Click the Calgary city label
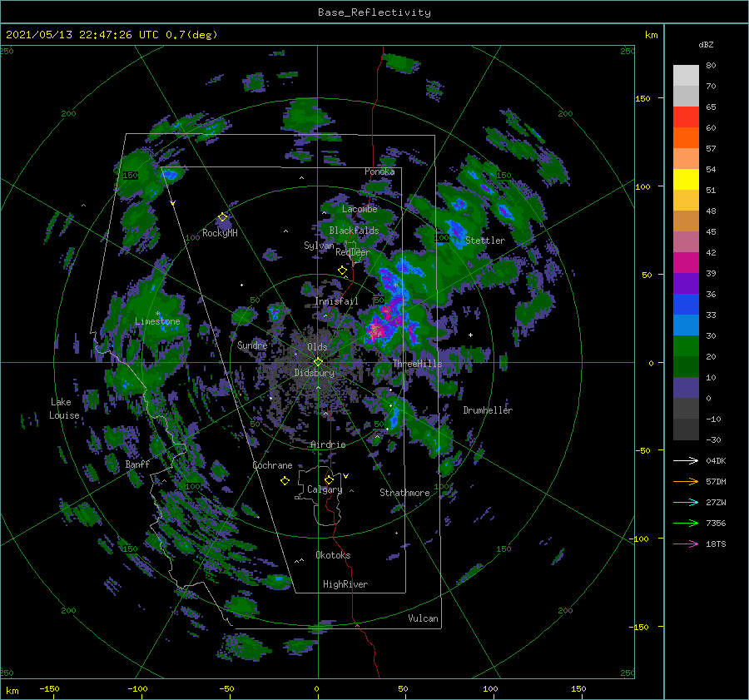 click(x=325, y=489)
